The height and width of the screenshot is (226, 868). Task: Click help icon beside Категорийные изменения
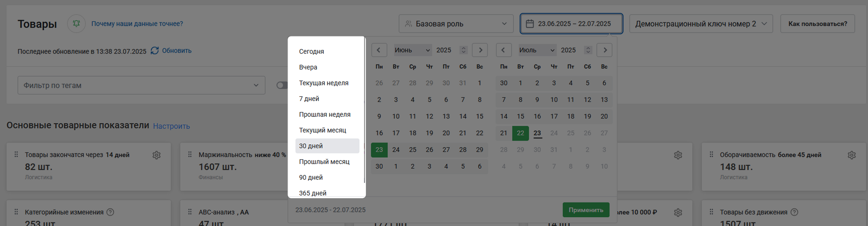(x=110, y=212)
